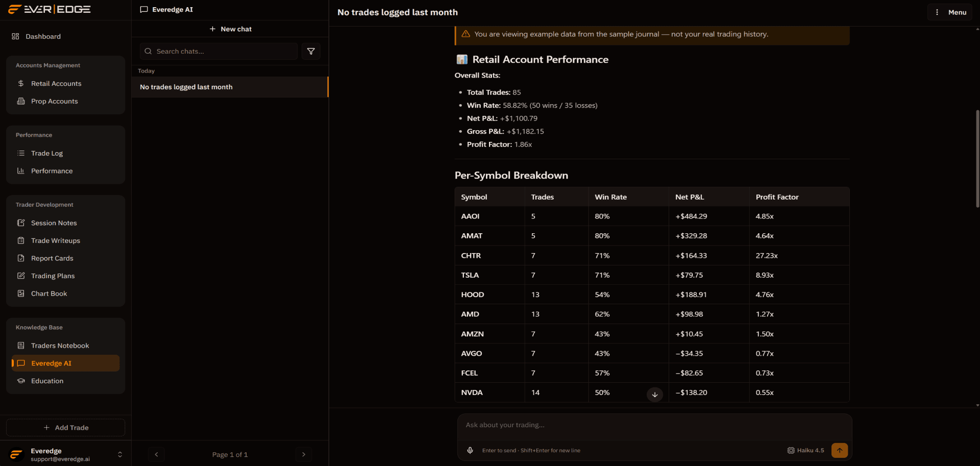Click the pencil icon for Session Notes
The image size is (980, 466).
click(x=21, y=223)
